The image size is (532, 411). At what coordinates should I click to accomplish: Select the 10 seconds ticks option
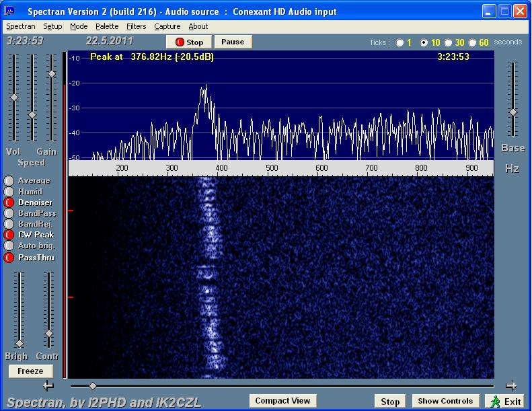click(x=424, y=43)
